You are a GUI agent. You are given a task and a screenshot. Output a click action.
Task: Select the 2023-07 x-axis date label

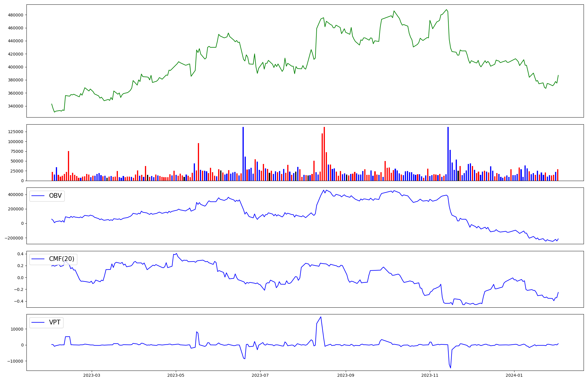(x=260, y=375)
